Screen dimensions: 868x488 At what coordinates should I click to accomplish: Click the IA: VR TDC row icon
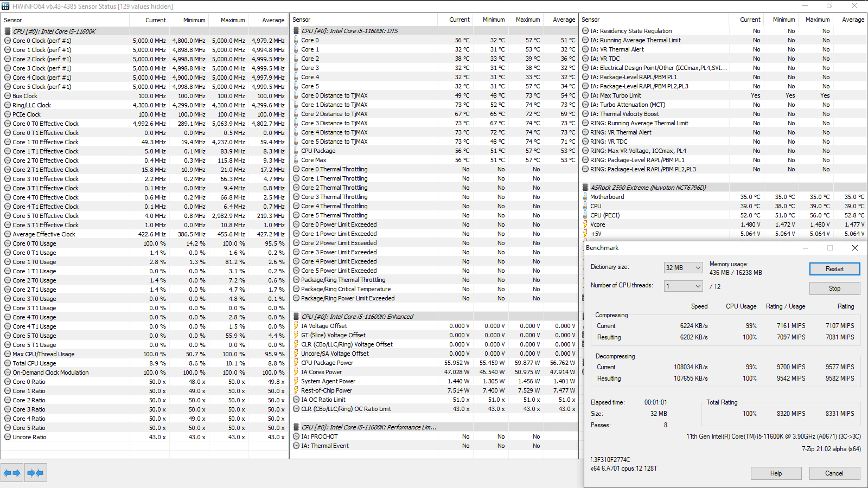[x=585, y=59]
